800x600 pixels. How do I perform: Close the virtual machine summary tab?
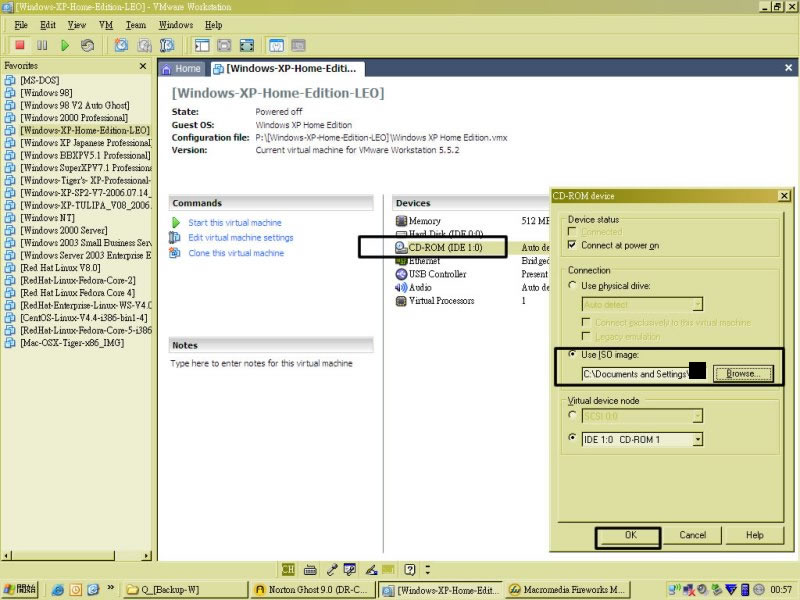[x=788, y=67]
